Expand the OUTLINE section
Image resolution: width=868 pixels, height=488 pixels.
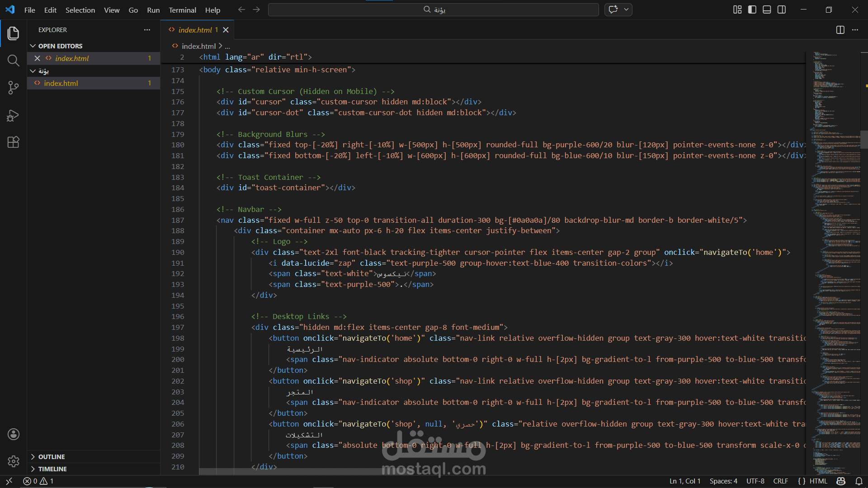pos(51,457)
